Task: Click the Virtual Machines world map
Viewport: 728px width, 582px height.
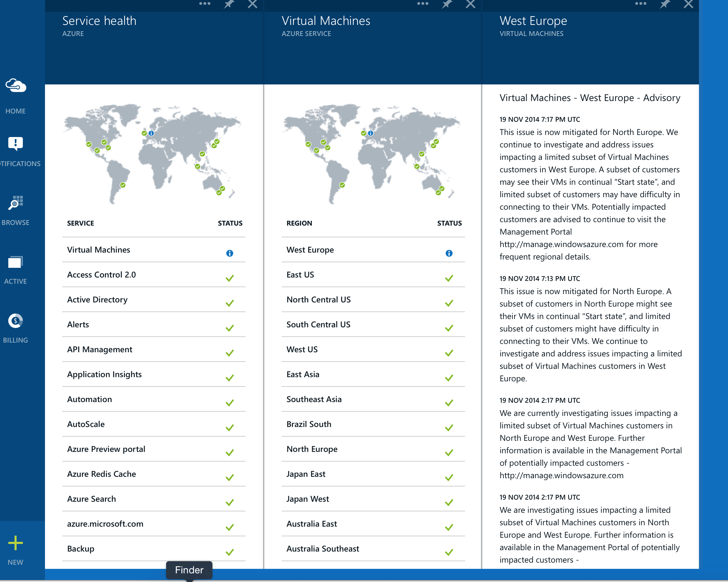Action: (372, 154)
